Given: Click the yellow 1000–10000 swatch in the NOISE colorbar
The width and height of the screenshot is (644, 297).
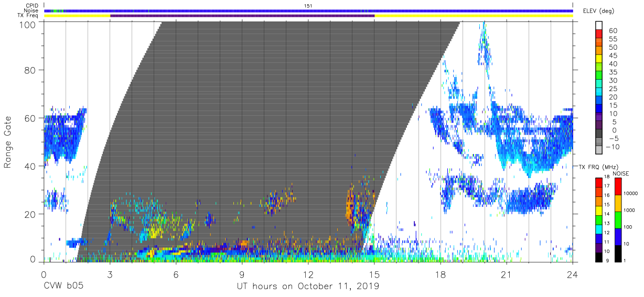Looking at the screenshot, I should click(617, 203).
